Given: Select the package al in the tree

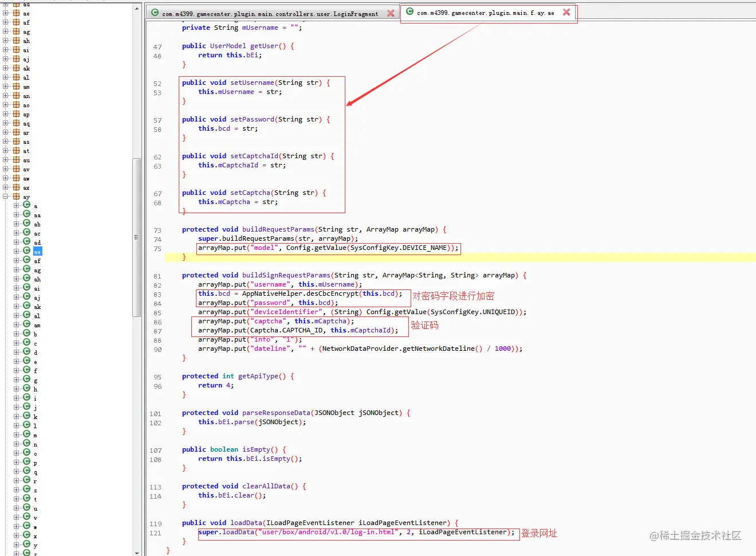Looking at the screenshot, I should [26, 77].
